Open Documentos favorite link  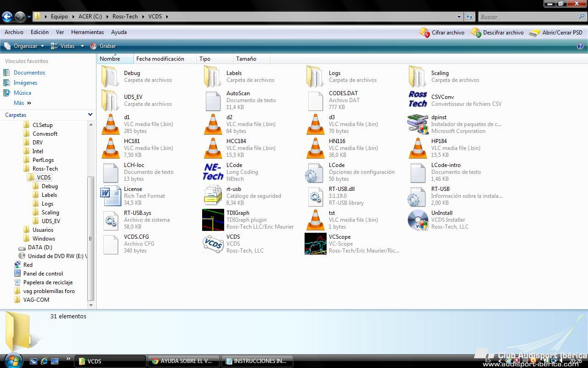[29, 73]
